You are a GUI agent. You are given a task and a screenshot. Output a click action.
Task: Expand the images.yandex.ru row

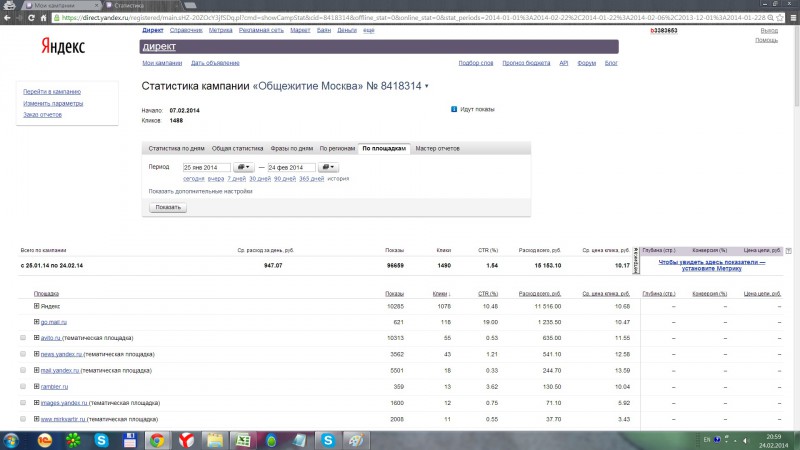click(36, 403)
